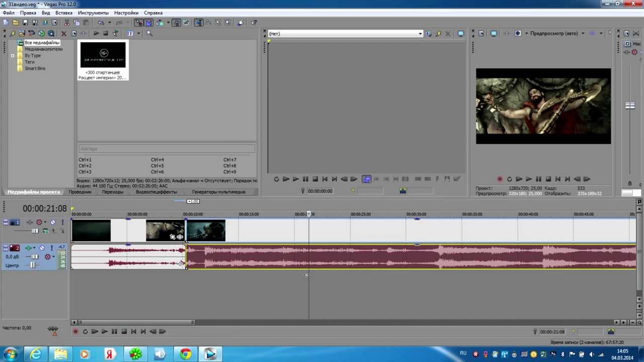Open Internet Explorer from taskbar

tap(36, 354)
